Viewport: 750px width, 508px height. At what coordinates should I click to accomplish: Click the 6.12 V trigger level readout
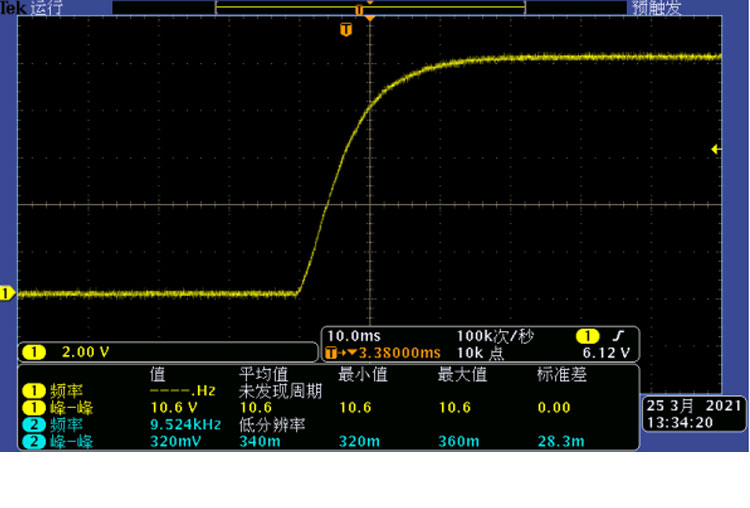coord(606,353)
